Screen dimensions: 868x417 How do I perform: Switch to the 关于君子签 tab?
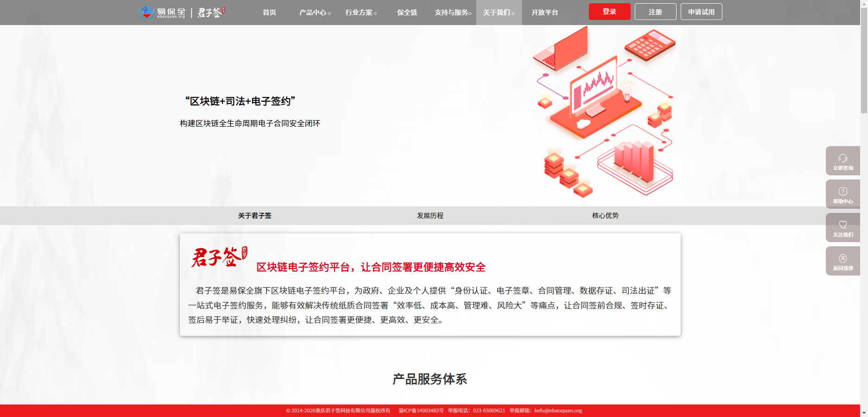[255, 216]
